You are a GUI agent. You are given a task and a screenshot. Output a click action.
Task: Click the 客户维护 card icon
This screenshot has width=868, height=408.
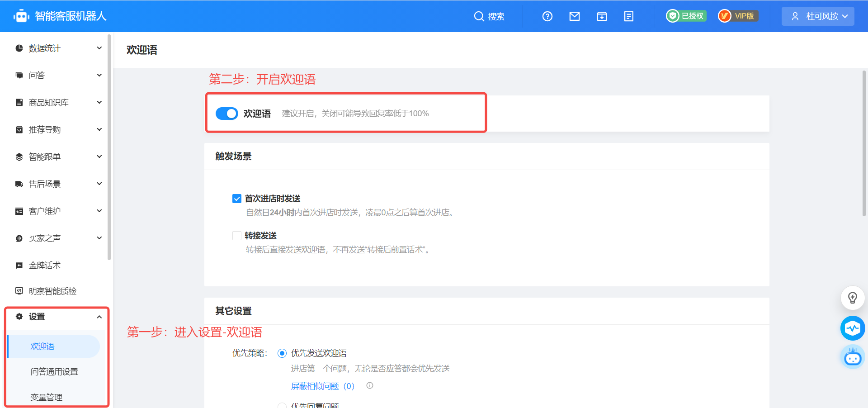[19, 211]
